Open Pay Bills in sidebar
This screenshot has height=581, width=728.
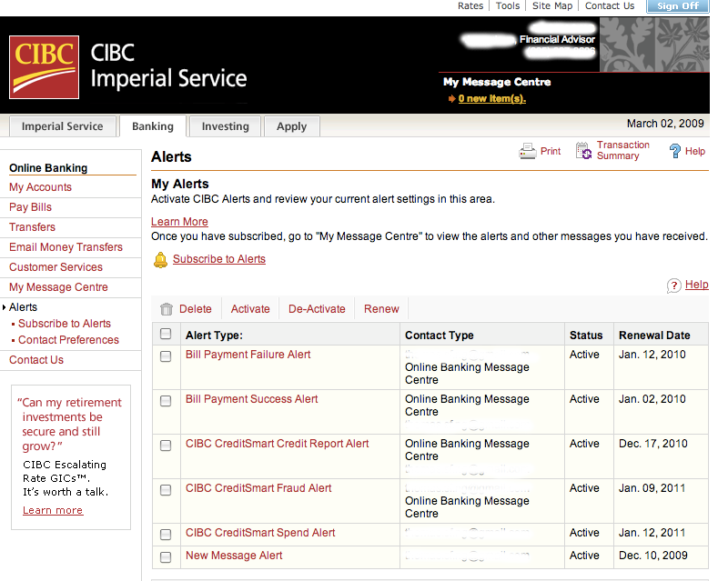coord(30,207)
